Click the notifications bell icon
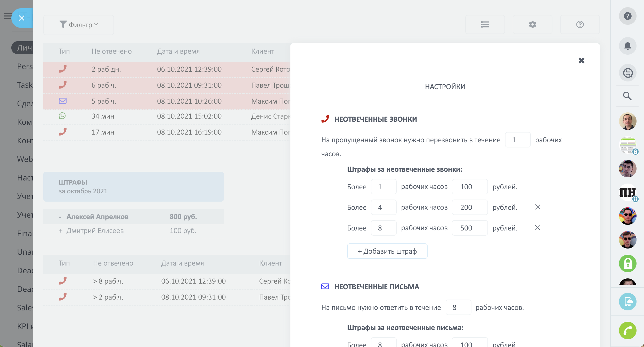 [x=627, y=46]
